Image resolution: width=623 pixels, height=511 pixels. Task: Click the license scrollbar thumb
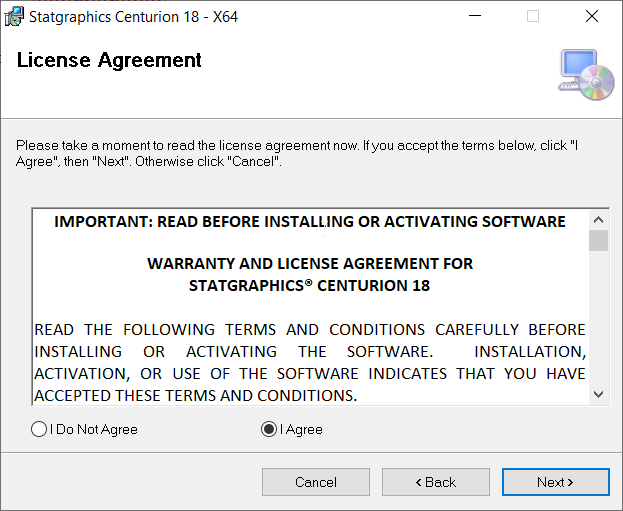598,240
